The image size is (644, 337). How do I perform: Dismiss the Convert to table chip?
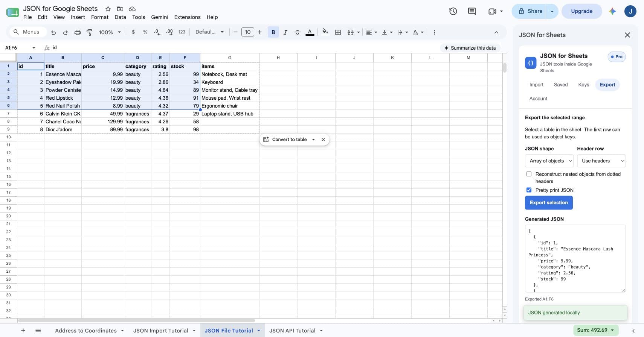coord(323,140)
